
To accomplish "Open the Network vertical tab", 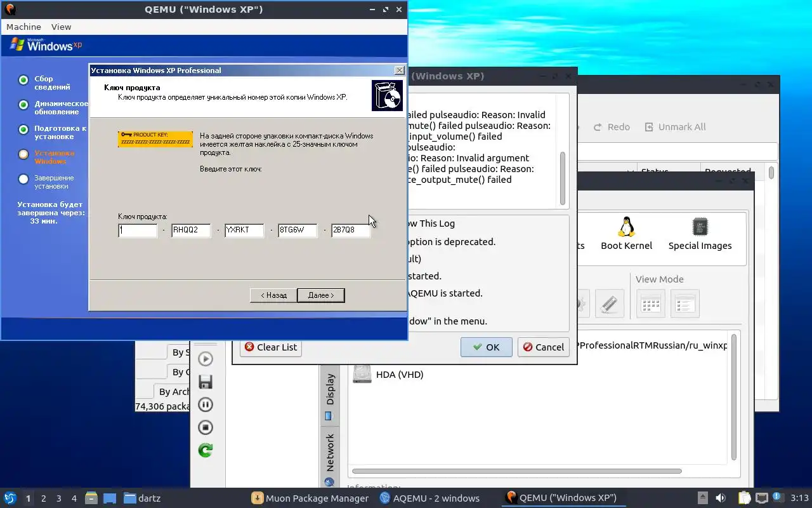I will 329,458.
